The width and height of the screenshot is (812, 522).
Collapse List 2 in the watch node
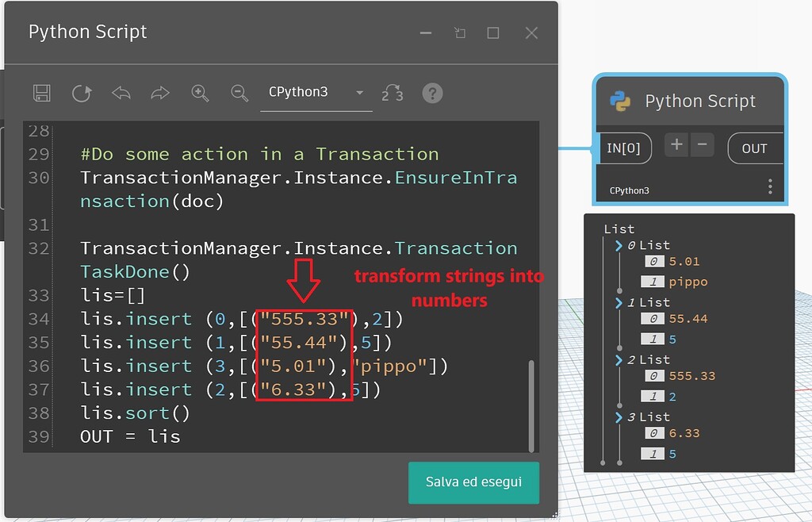[x=618, y=359]
